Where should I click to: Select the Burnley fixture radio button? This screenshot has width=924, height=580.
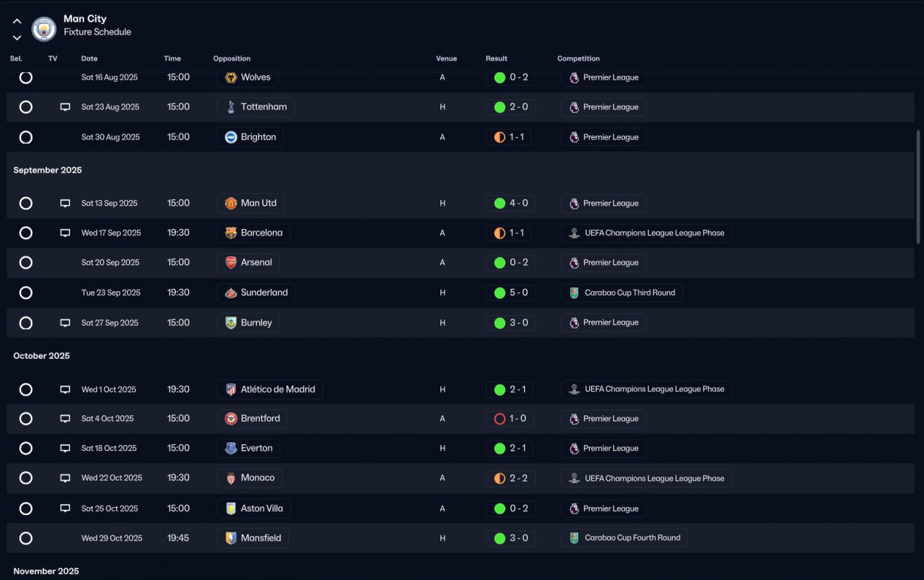tap(26, 323)
